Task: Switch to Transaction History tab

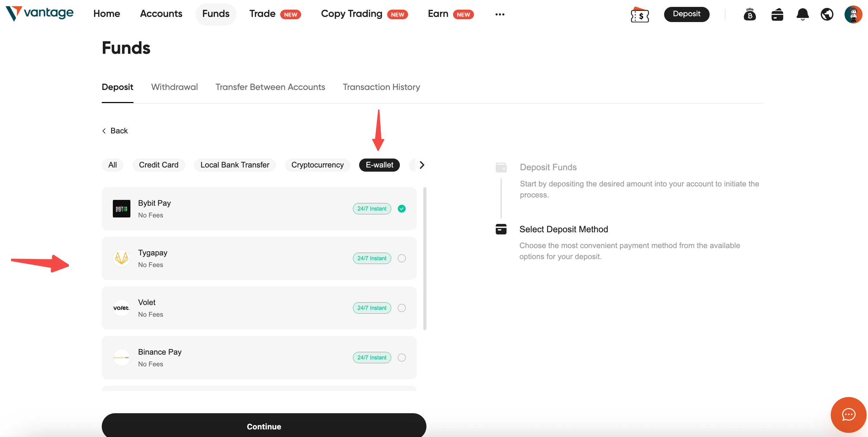Action: 381,87
